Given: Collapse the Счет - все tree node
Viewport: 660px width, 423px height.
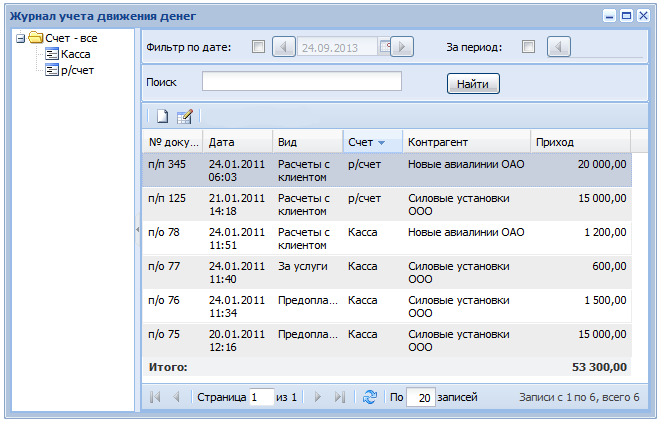Looking at the screenshot, I should pyautogui.click(x=20, y=38).
